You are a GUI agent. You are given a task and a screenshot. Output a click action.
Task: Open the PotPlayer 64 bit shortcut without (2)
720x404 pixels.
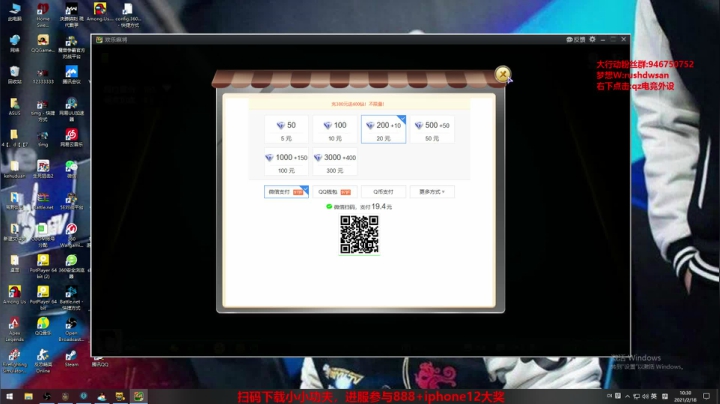coord(43,297)
